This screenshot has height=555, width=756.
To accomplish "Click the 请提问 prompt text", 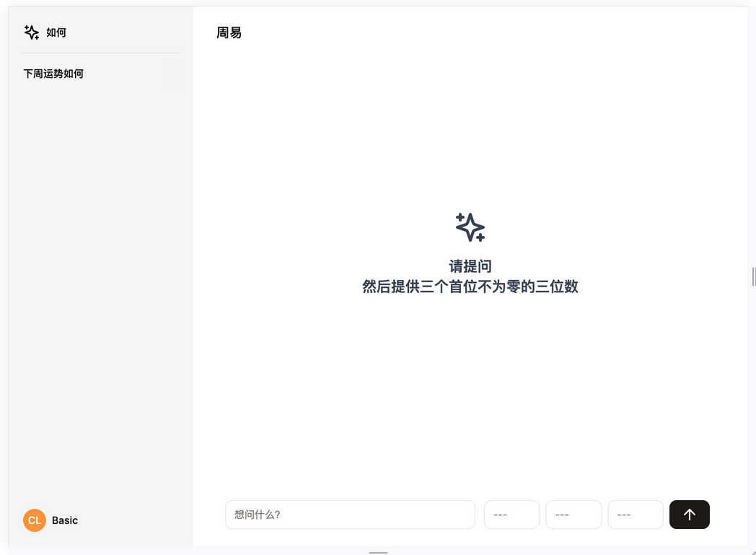I will pos(470,266).
